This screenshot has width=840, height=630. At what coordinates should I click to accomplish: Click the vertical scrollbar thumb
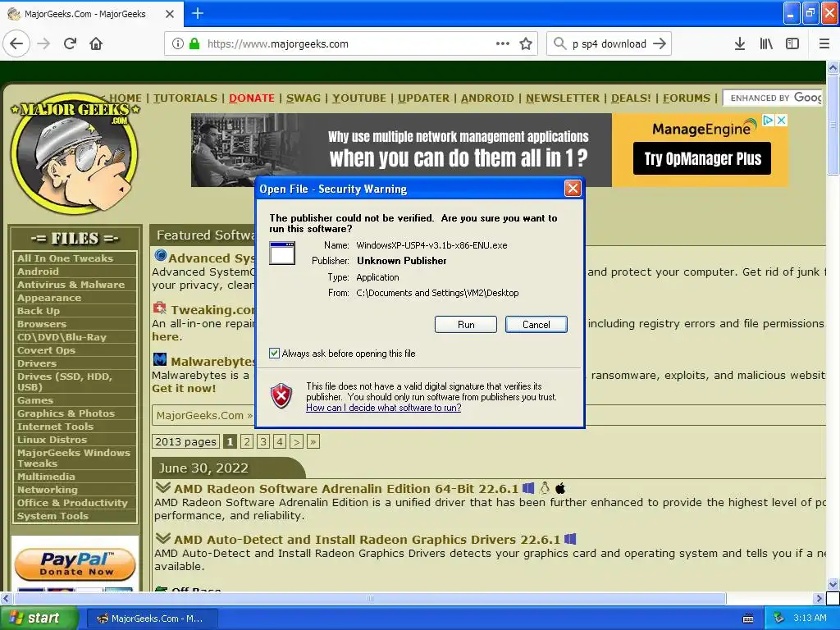pos(833,125)
